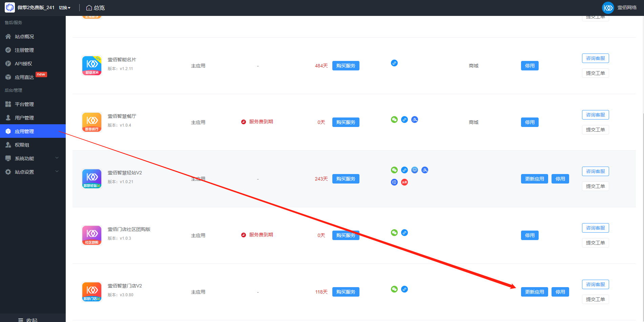This screenshot has width=644, height=322.
Task: Click mini-program icon for 壹佰智慧门店V2
Action: (x=404, y=289)
